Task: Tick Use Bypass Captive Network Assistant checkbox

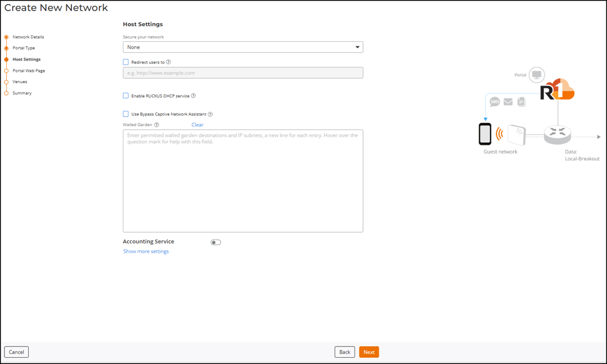Action: pyautogui.click(x=126, y=114)
